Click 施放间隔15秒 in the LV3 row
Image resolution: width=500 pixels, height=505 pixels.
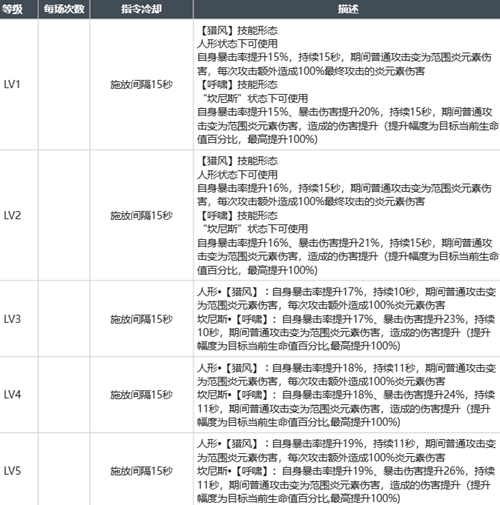click(141, 319)
